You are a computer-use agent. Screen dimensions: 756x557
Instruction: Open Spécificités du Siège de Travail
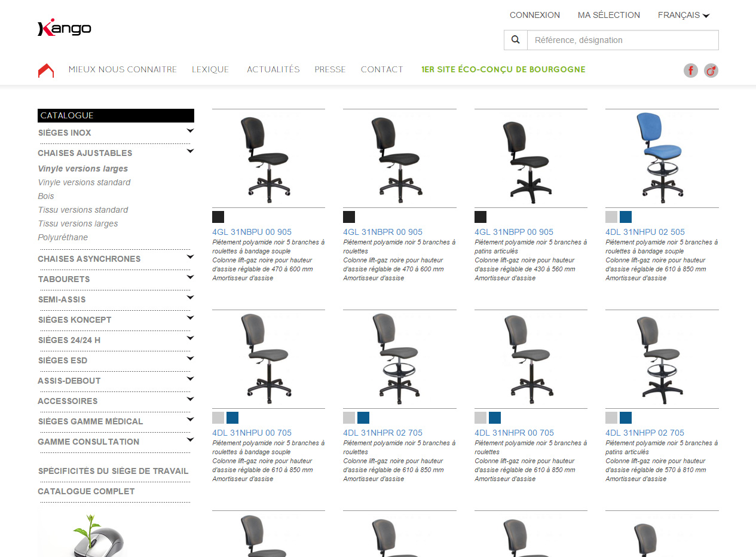(x=114, y=471)
